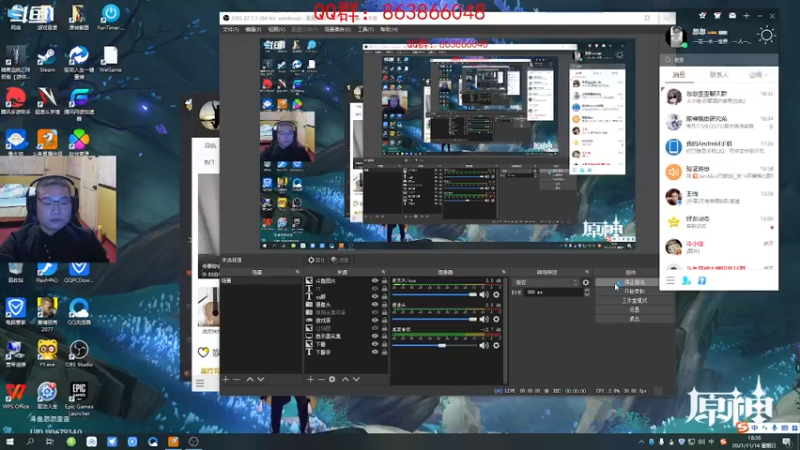The image size is (800, 450).
Task: Open WPS Office desktop shortcut
Action: tap(15, 396)
